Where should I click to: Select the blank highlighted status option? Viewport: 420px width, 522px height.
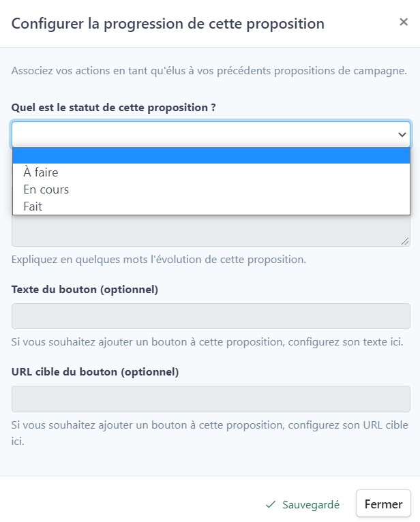(x=211, y=156)
